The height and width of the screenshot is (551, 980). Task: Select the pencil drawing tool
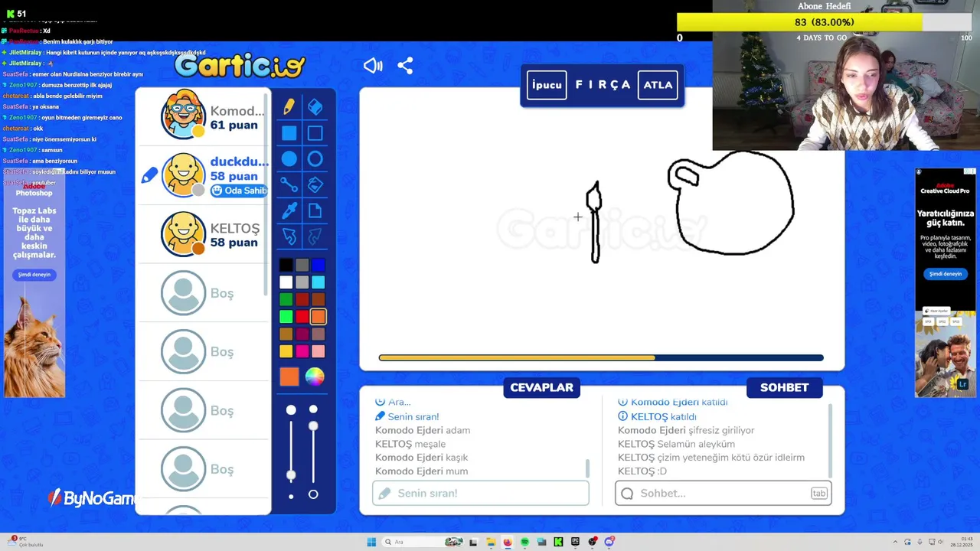tap(289, 107)
